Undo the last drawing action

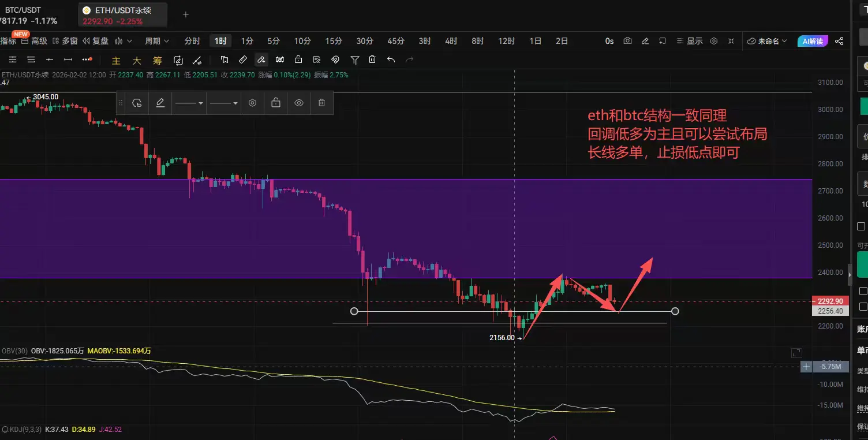(x=391, y=59)
